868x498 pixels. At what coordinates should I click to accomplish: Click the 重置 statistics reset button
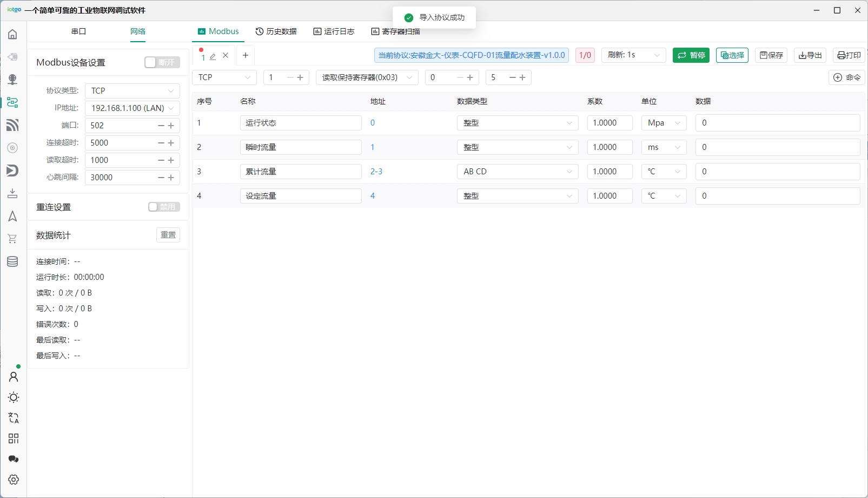168,235
